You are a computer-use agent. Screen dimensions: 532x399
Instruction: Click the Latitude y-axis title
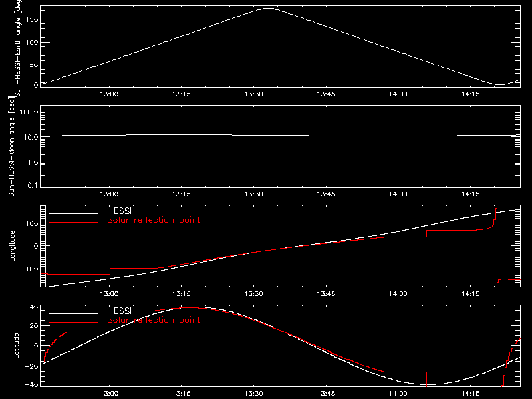click(x=16, y=346)
